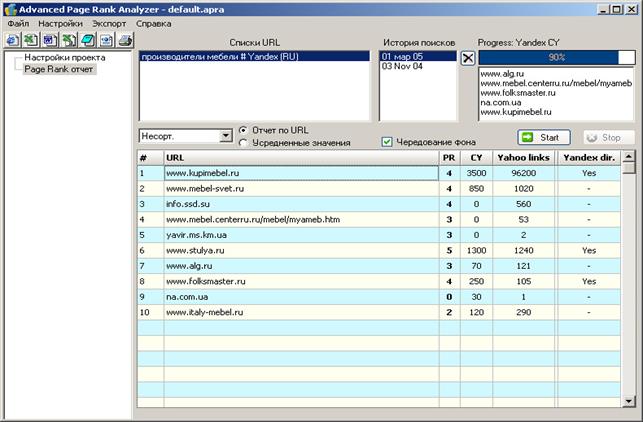Open the Справка menu

(x=154, y=24)
